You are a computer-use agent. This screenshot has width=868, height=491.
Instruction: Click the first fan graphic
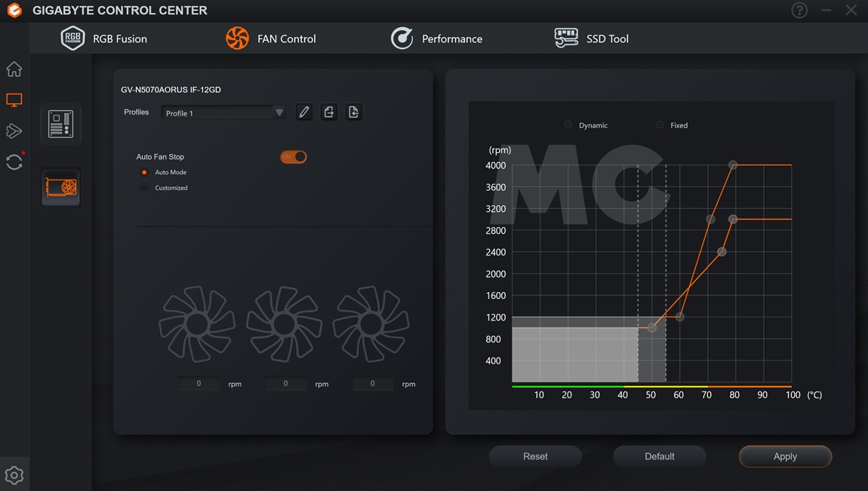[197, 324]
